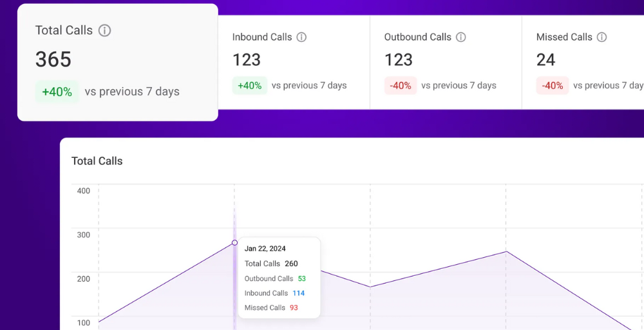Click the -40% badge under Outbound Calls

(x=401, y=86)
